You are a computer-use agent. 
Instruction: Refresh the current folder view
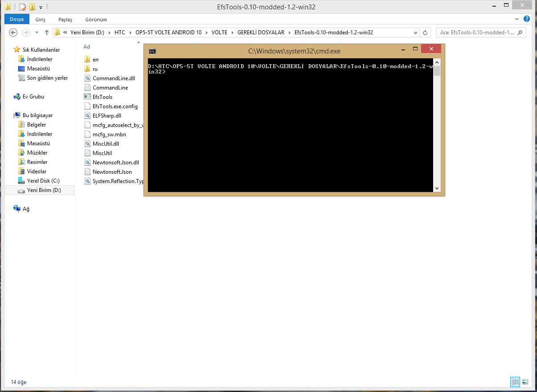[x=425, y=33]
